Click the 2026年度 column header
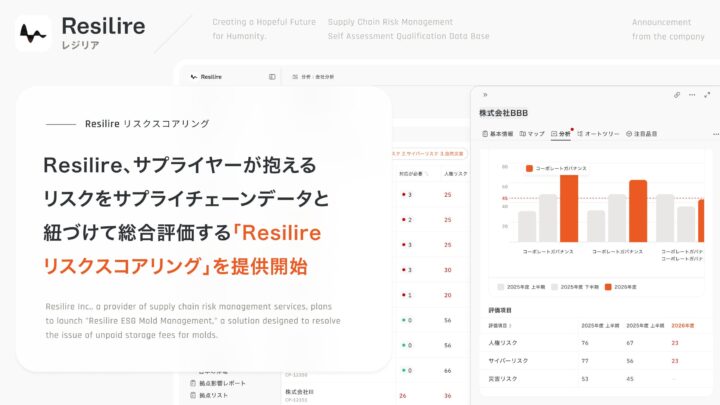 (683, 326)
